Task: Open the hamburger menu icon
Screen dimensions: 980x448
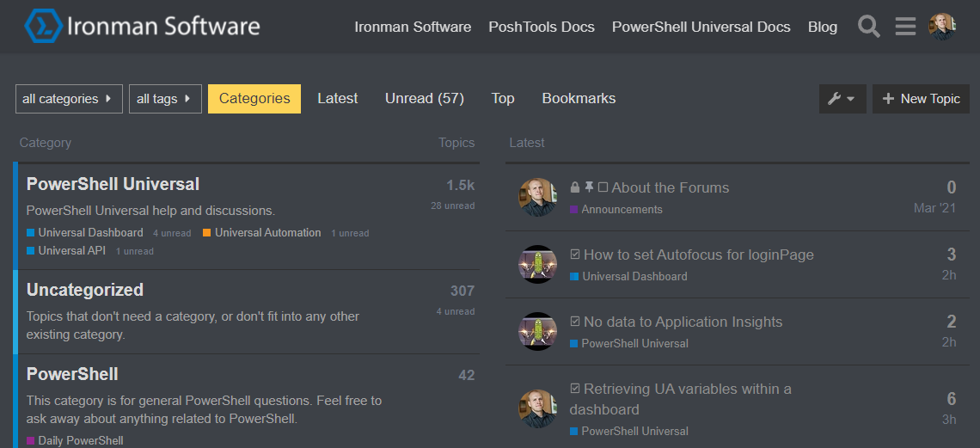Action: 905,27
